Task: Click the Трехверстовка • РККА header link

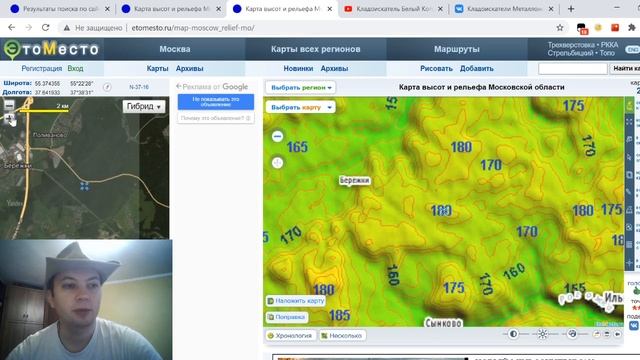Action: pyautogui.click(x=583, y=45)
